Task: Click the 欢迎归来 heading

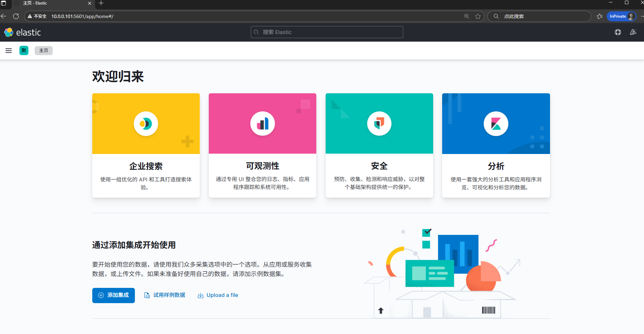Action: [x=118, y=76]
